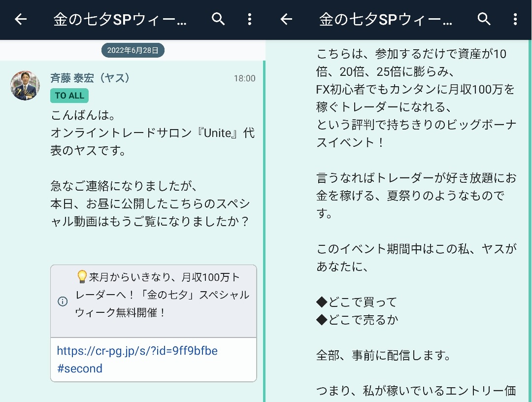Click the lightbulb emoji in the preview title
The width and height of the screenshot is (532, 402).
pyautogui.click(x=82, y=277)
